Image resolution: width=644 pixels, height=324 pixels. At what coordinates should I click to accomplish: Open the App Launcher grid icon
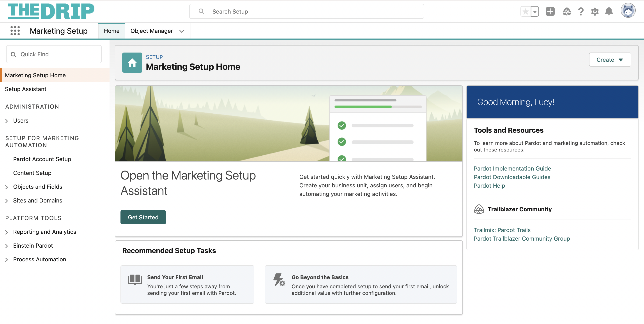[x=15, y=31]
